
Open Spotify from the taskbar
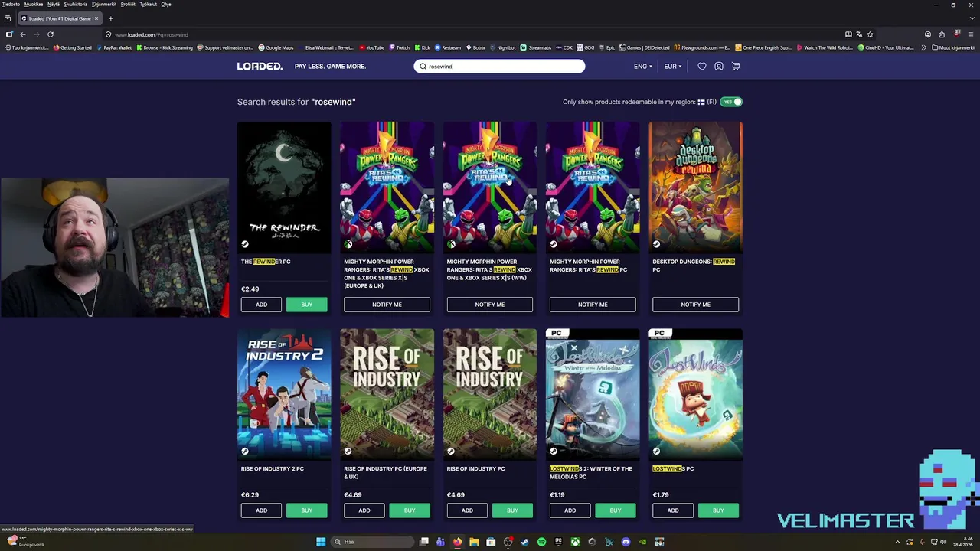(x=541, y=542)
